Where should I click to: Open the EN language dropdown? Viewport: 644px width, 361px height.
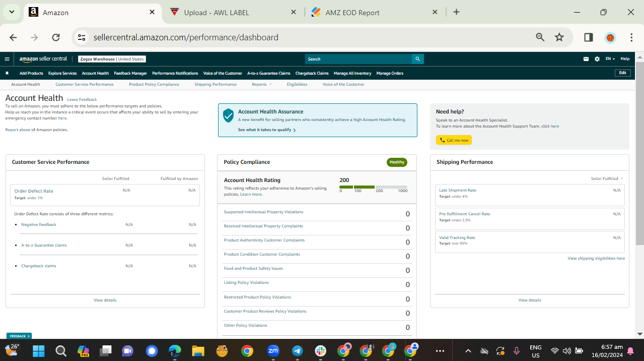[610, 59]
